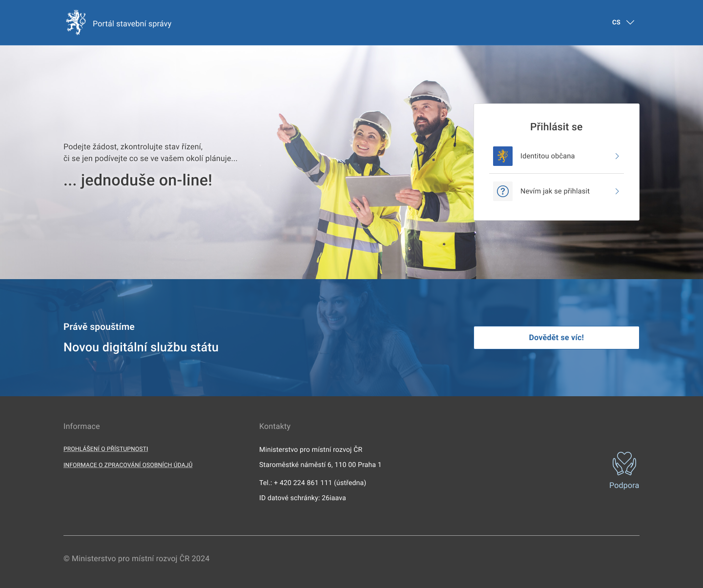Click the Podpora heart-in-hands icon
The height and width of the screenshot is (588, 703).
tap(624, 464)
